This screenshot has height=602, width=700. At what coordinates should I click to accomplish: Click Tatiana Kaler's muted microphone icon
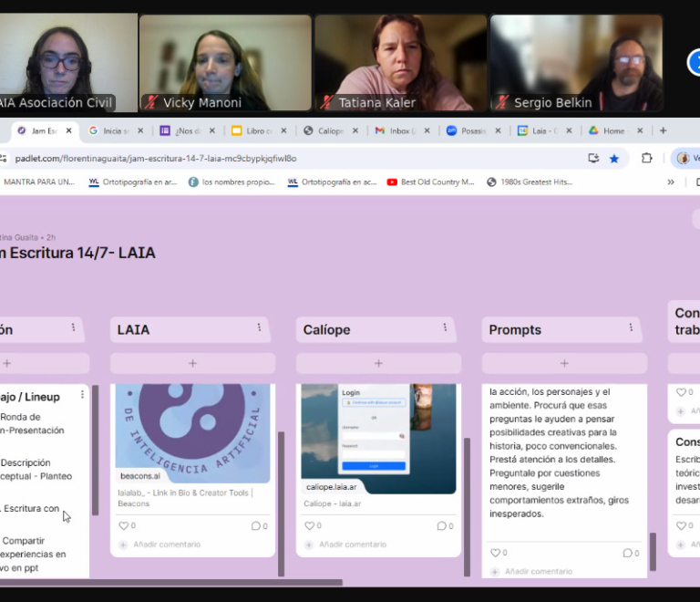coord(326,102)
